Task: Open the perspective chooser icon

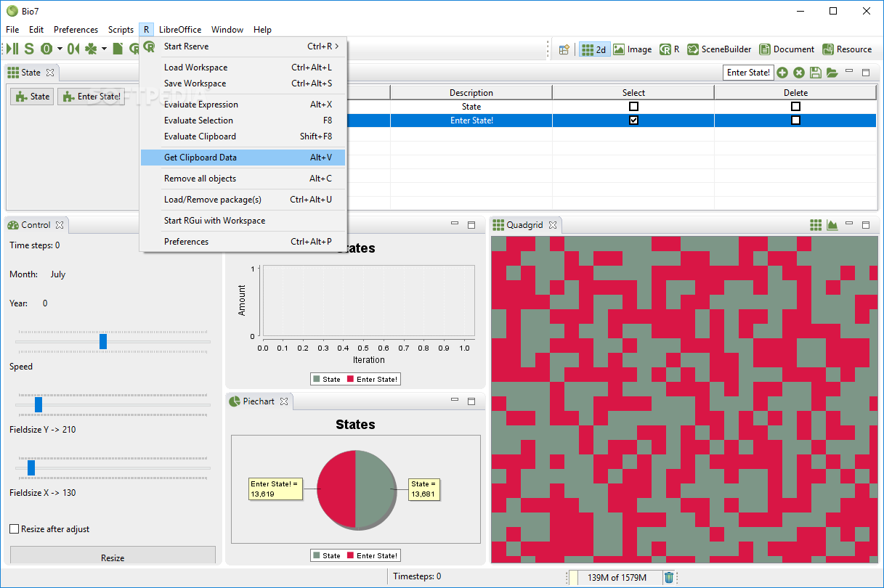Action: pyautogui.click(x=564, y=49)
